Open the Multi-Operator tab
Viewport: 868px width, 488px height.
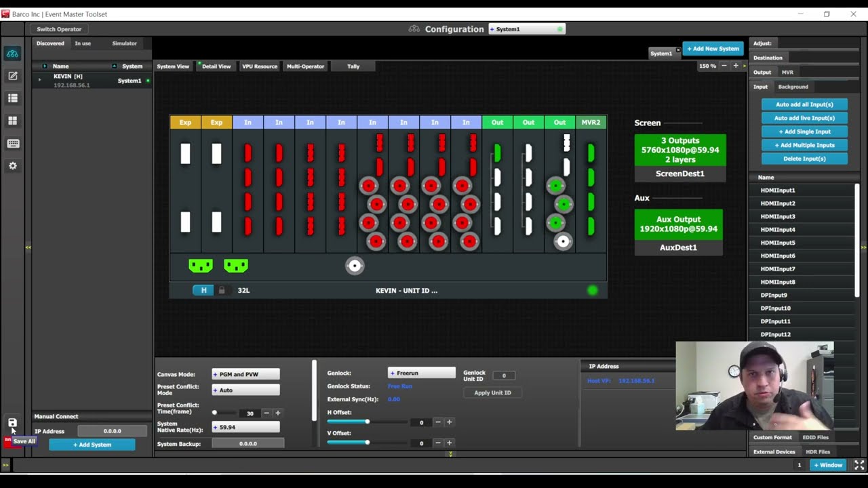305,66
